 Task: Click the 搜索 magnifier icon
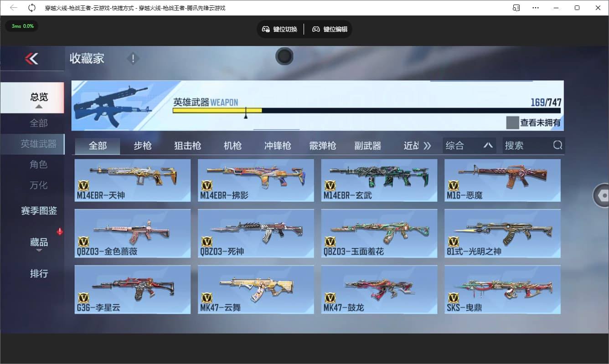pyautogui.click(x=557, y=145)
